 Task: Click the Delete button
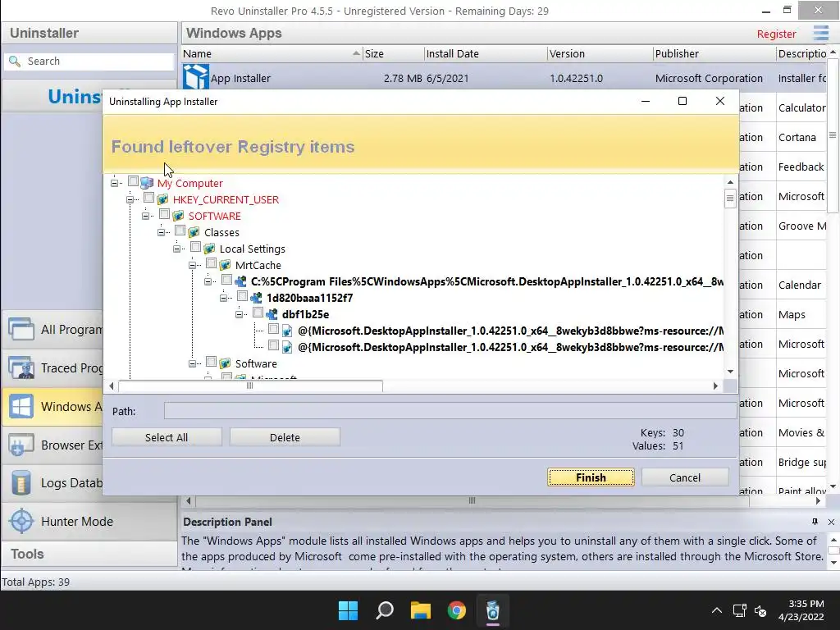(285, 437)
